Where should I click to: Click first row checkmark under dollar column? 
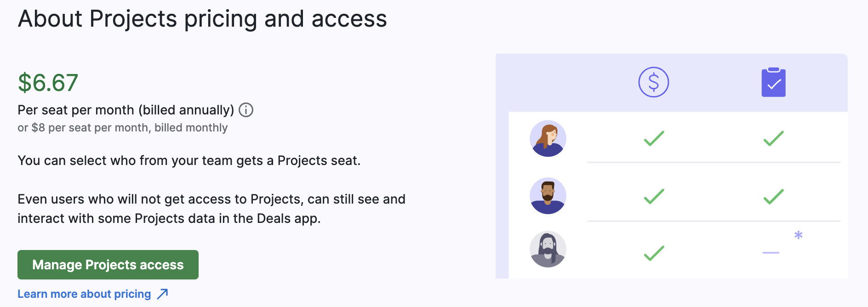[654, 138]
